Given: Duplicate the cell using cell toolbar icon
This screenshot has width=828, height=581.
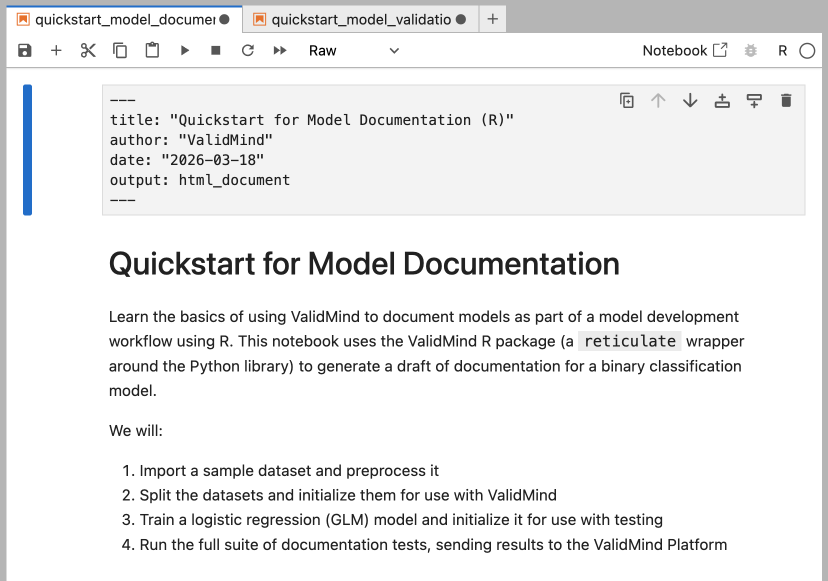Looking at the screenshot, I should pos(627,100).
